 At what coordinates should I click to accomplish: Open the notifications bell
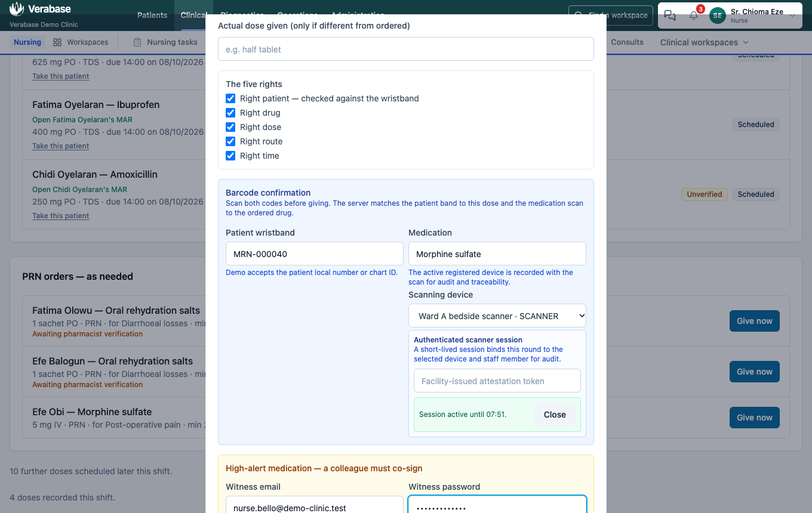click(694, 16)
